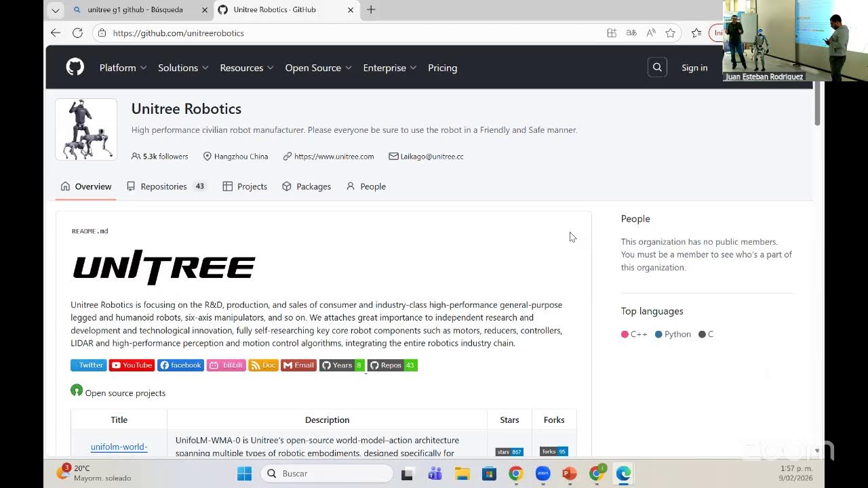Go back using the browser back arrow
868x488 pixels.
(56, 33)
